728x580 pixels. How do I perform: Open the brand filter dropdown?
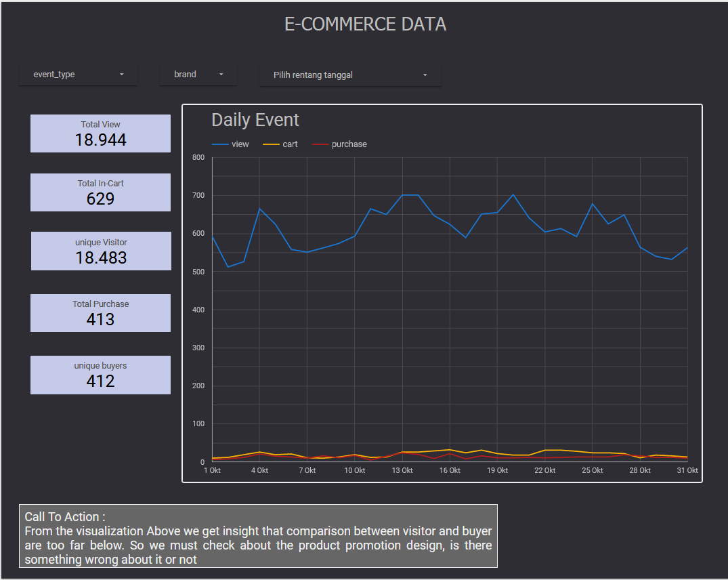tap(190, 75)
